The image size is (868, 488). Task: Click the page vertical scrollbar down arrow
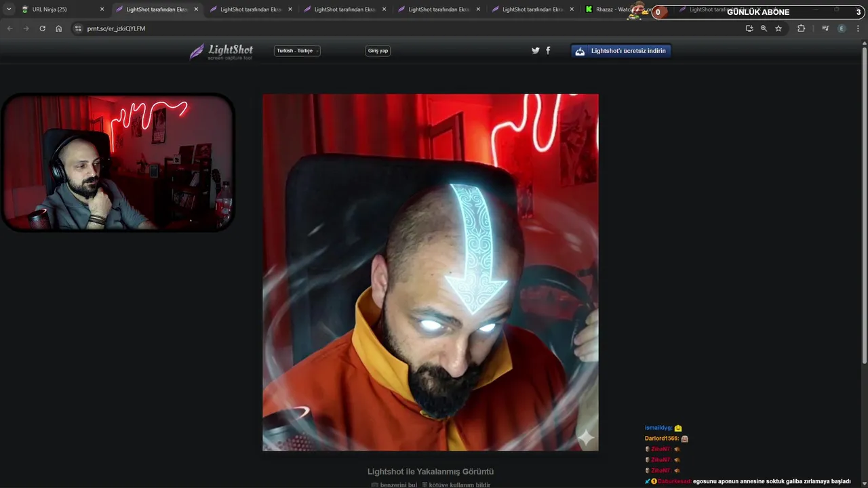click(864, 484)
